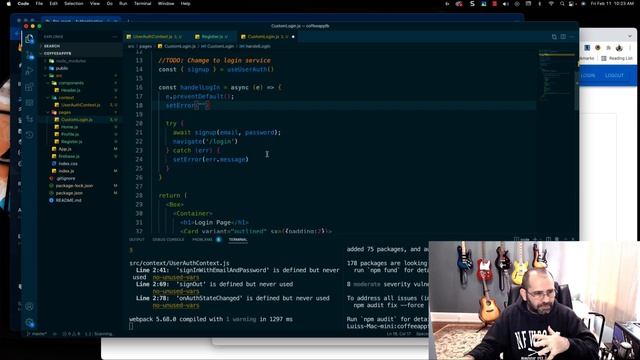Screen dimensions: 640x360
Task: Click the editor minimap
Action: click(556, 76)
